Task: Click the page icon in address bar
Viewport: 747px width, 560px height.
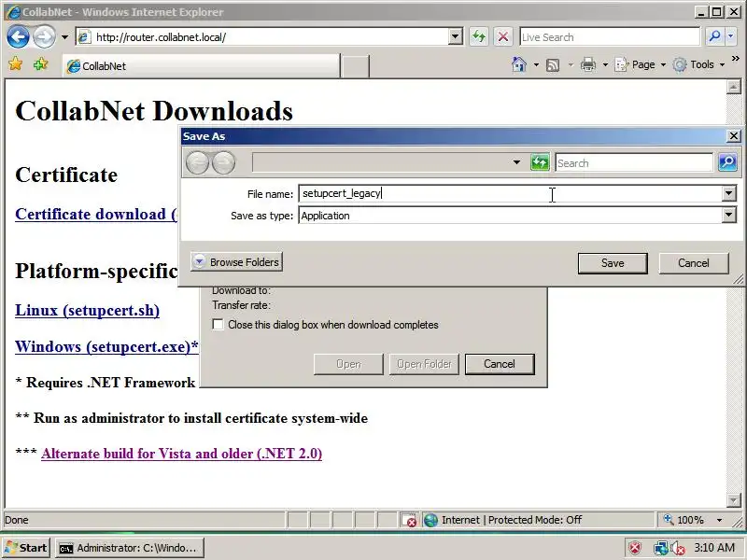Action: (84, 36)
